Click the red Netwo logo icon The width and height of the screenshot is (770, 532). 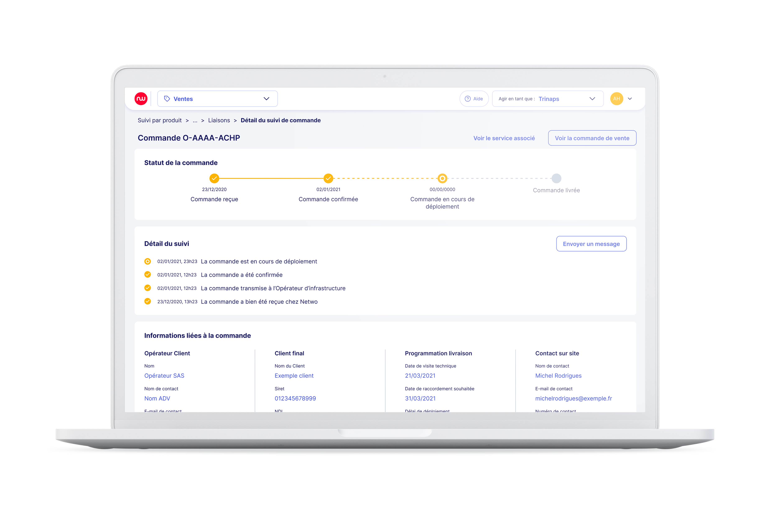pos(141,99)
